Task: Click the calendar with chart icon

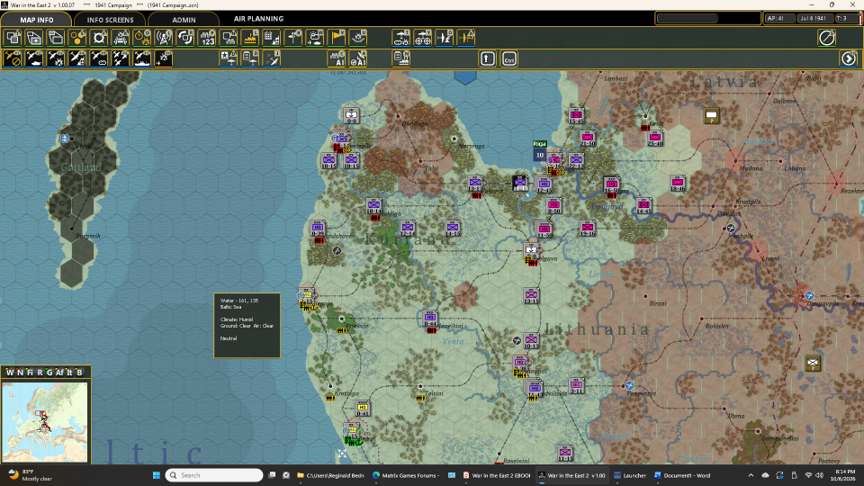Action: pyautogui.click(x=272, y=37)
